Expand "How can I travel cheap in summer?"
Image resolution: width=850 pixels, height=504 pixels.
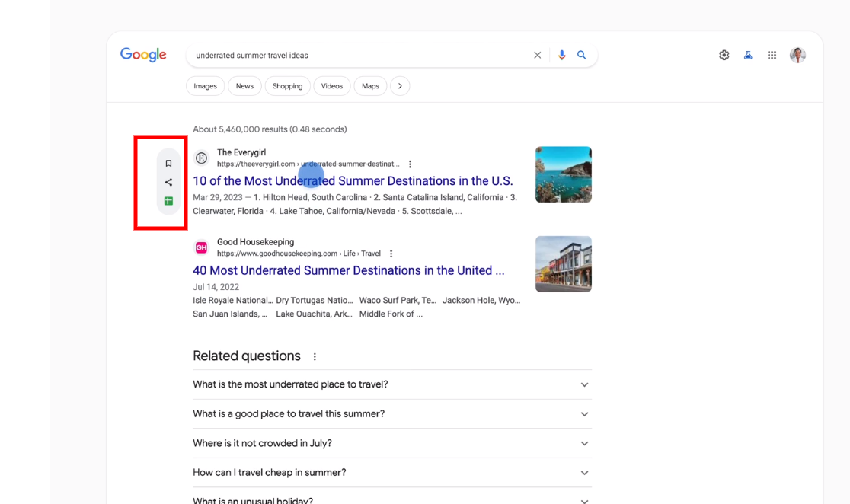click(392, 473)
